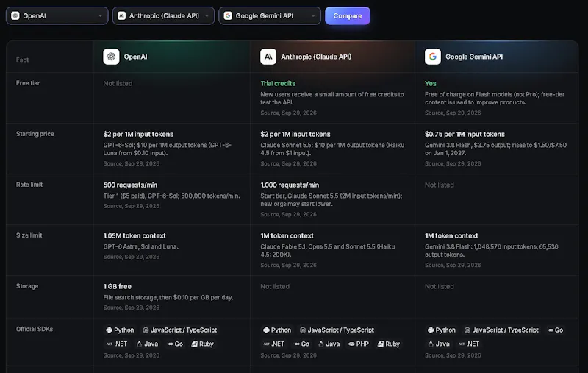Open Source link in OpenAI Rate limit cell
This screenshot has width=588, height=373.
click(x=132, y=206)
